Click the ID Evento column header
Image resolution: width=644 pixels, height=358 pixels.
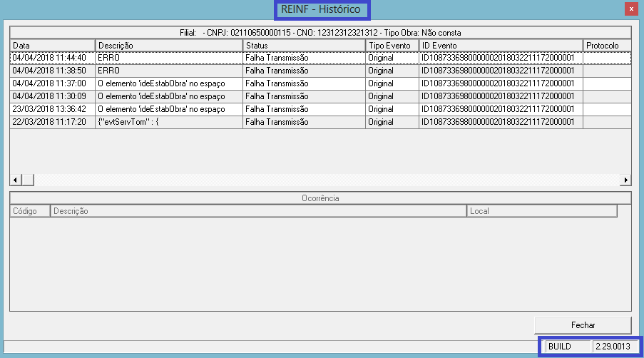(501, 45)
